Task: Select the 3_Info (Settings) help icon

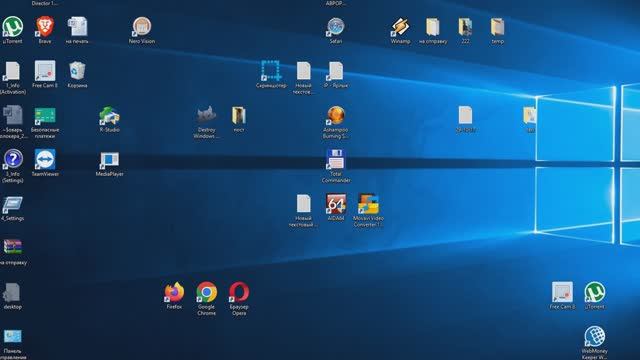Action: (x=13, y=159)
